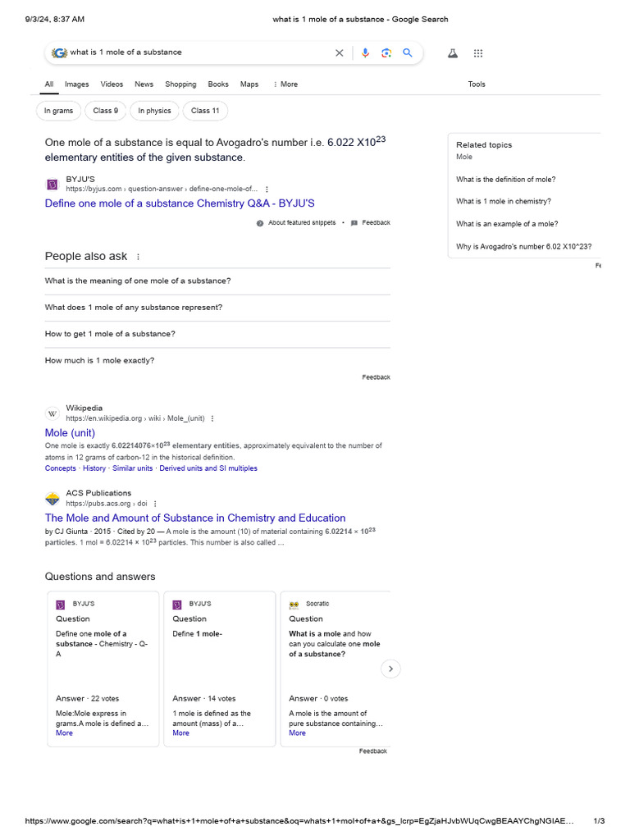Select the "Class 9" filter chip
630x840 pixels.
tap(106, 111)
